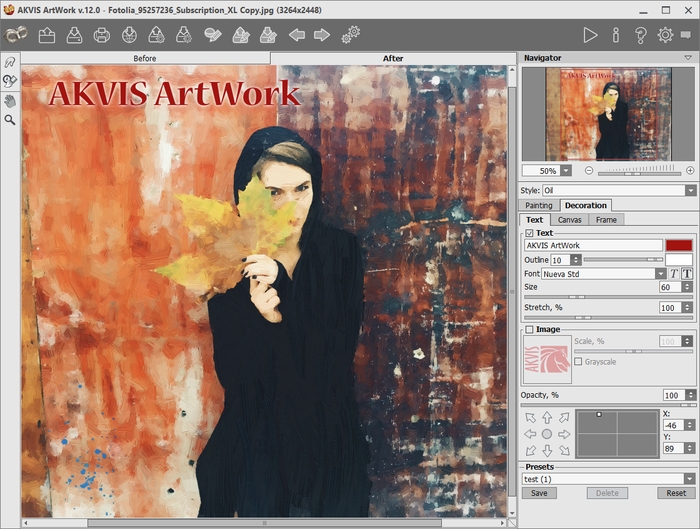Click the text content field AKVIS ArtWork

pyautogui.click(x=593, y=245)
